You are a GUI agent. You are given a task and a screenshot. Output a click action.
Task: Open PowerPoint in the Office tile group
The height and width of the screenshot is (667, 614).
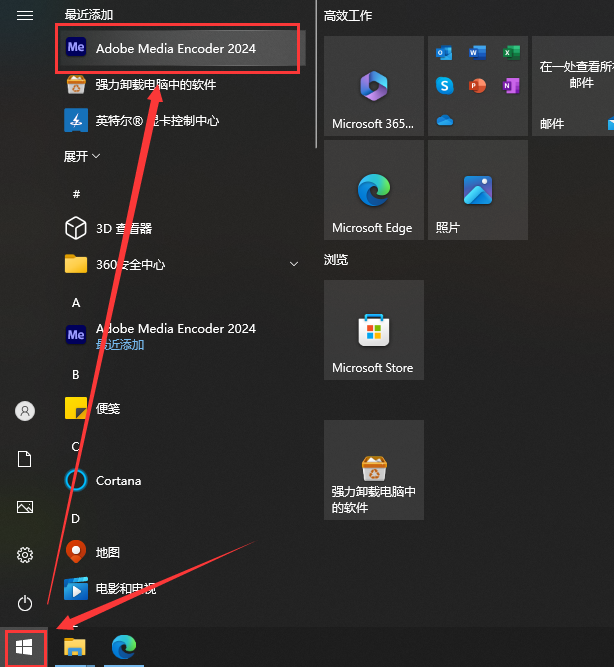pos(477,86)
